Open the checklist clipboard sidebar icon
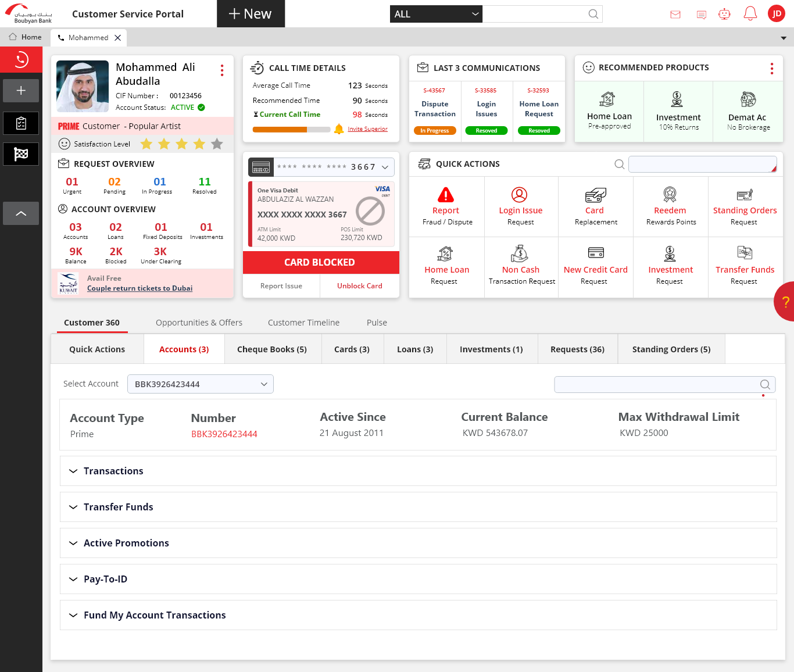Image resolution: width=794 pixels, height=672 pixels. point(21,123)
